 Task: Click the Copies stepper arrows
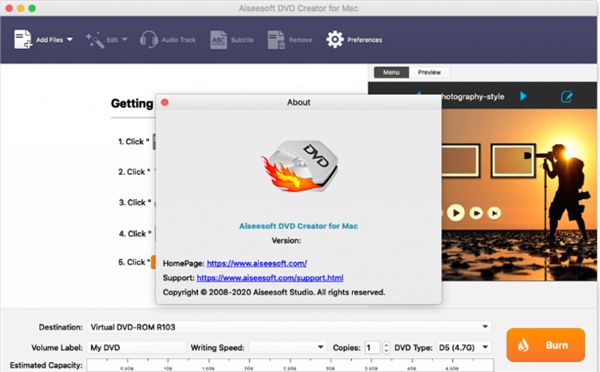[x=386, y=348]
